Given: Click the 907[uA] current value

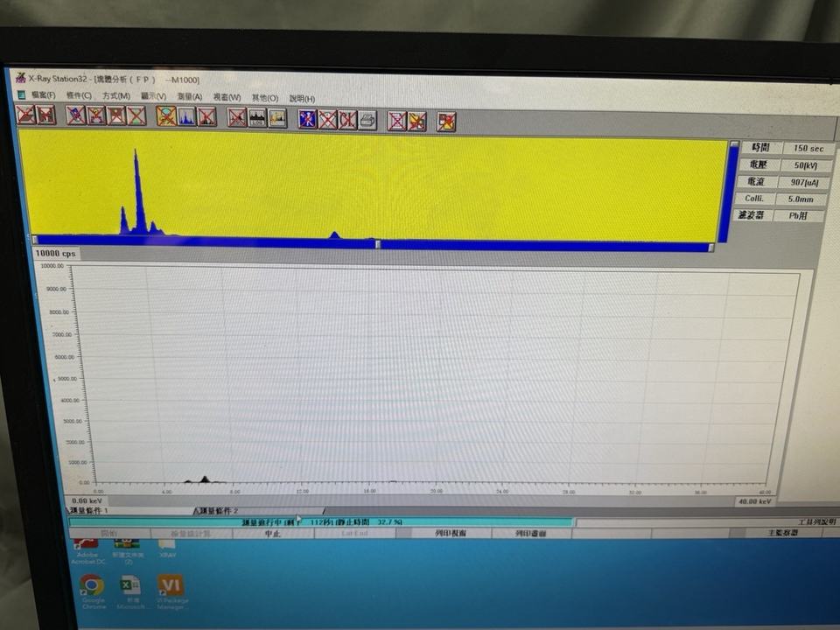Looking at the screenshot, I should (804, 183).
